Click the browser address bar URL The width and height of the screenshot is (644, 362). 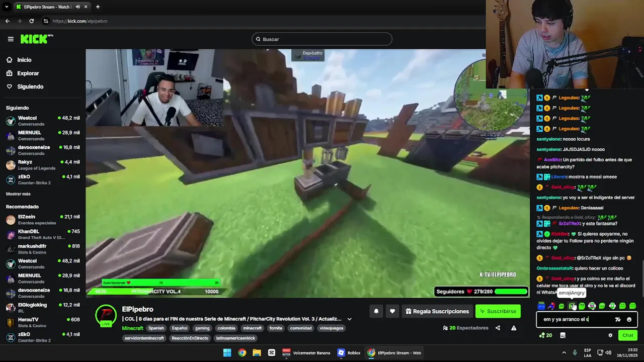click(80, 21)
